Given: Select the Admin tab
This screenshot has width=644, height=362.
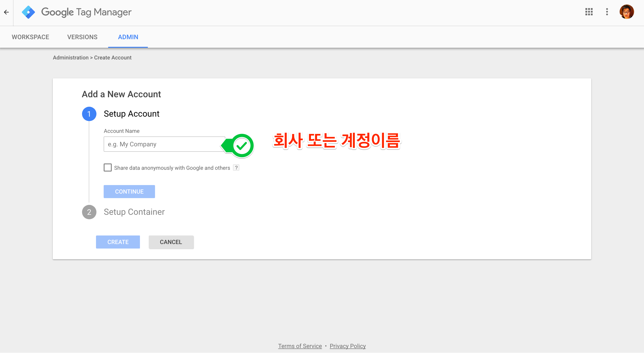Looking at the screenshot, I should [128, 37].
